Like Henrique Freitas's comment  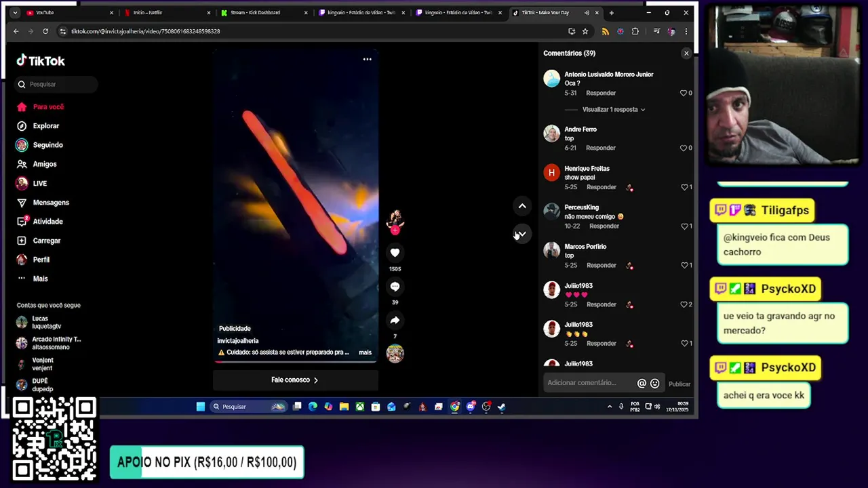684,187
